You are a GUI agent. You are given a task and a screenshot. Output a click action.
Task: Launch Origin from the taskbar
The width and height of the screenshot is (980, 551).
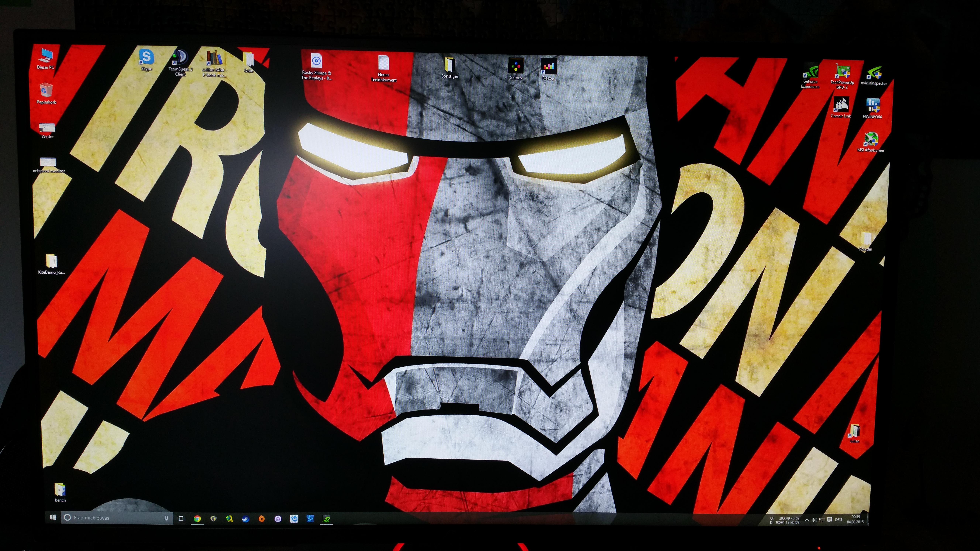pos(261,519)
